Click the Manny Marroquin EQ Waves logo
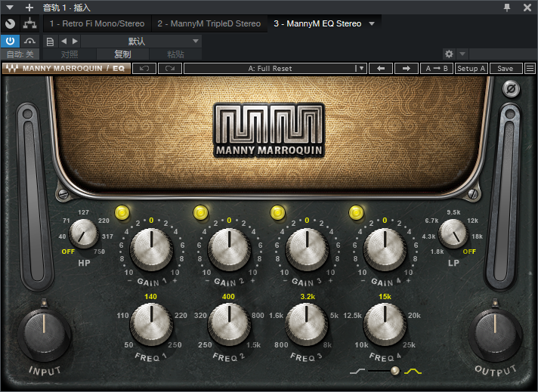538x392 pixels. coord(66,68)
